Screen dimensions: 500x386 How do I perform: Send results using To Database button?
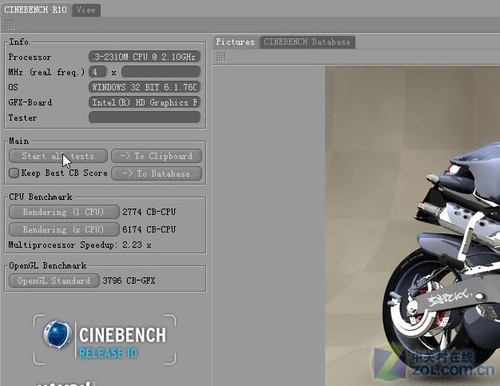[156, 174]
